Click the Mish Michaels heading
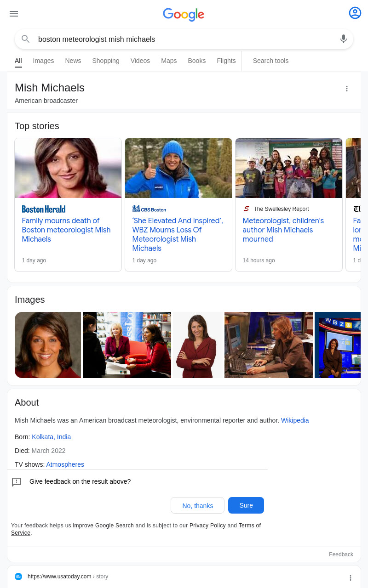Viewport: 368px width, 588px height. coord(50,88)
